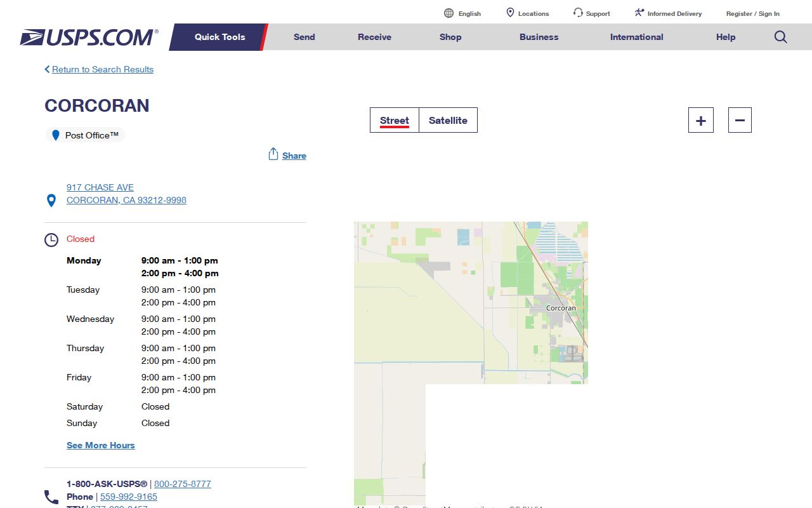Image resolution: width=812 pixels, height=508 pixels.
Task: Click the Share link
Action: 294,156
